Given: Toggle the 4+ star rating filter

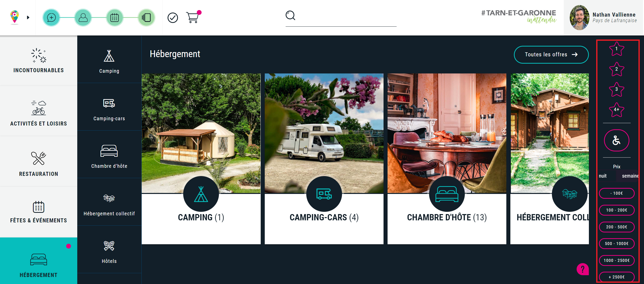Looking at the screenshot, I should point(617,110).
